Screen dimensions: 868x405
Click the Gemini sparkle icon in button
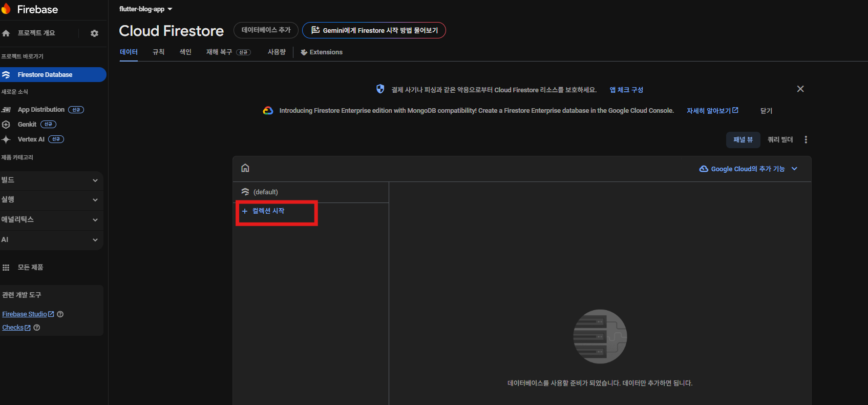315,30
